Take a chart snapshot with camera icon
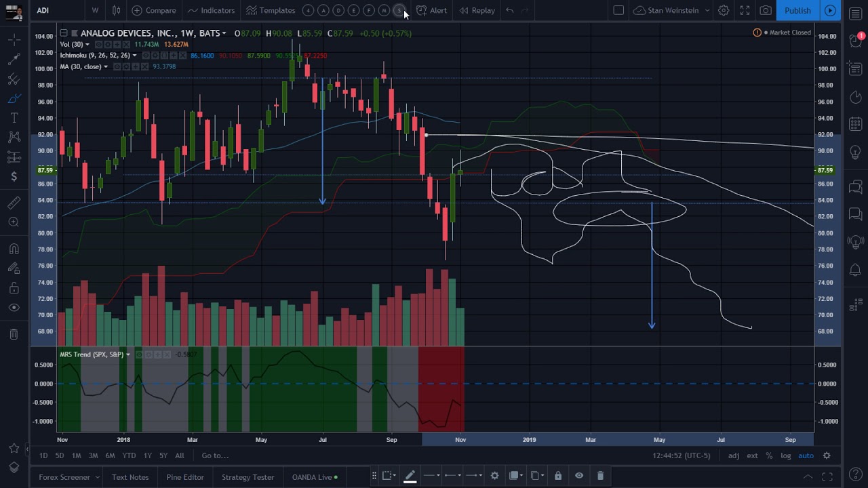868x488 pixels. [x=766, y=10]
